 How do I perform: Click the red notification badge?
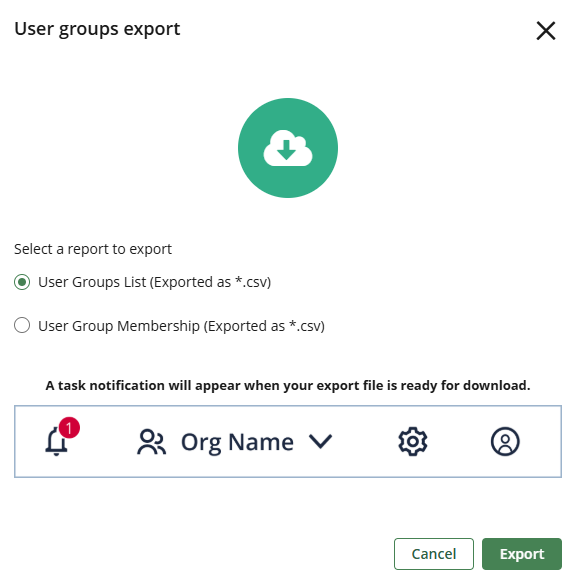[x=69, y=428]
